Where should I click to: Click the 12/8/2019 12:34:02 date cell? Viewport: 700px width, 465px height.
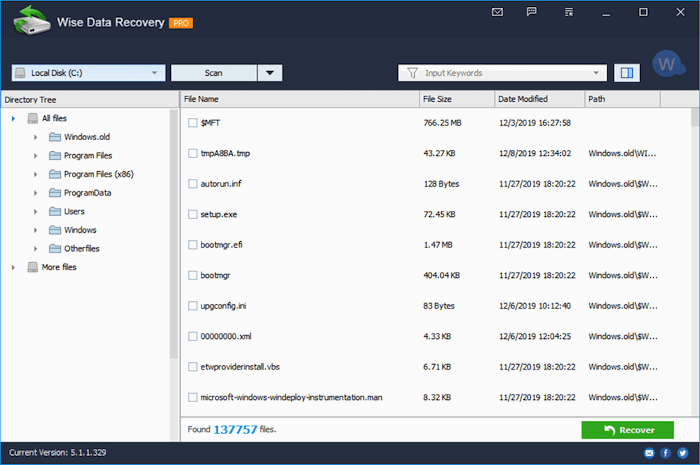tap(535, 154)
